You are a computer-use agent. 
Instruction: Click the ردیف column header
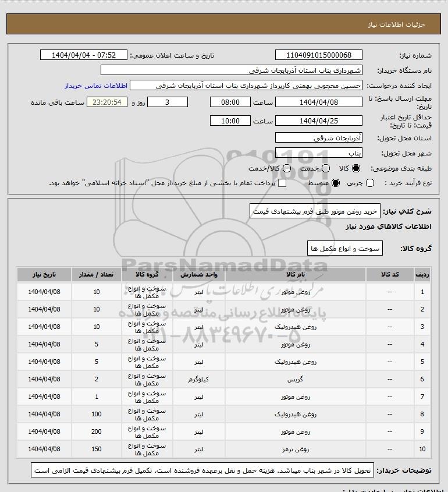pyautogui.click(x=422, y=274)
